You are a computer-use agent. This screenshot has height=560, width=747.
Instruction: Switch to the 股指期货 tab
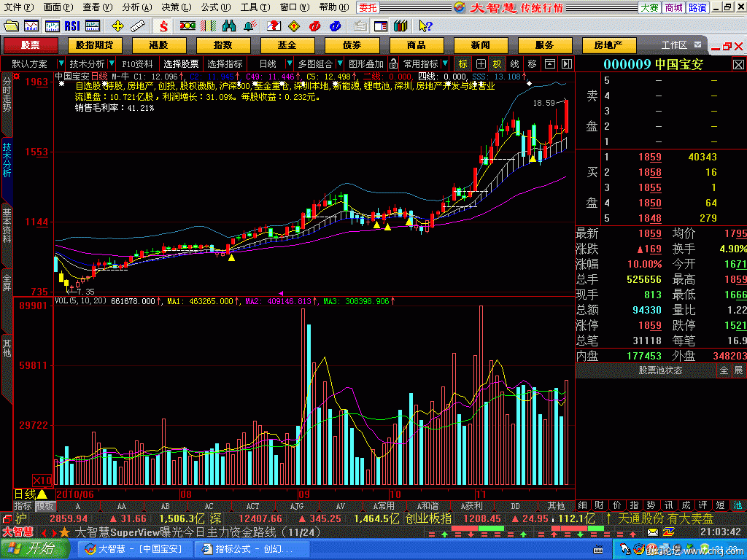[x=94, y=44]
